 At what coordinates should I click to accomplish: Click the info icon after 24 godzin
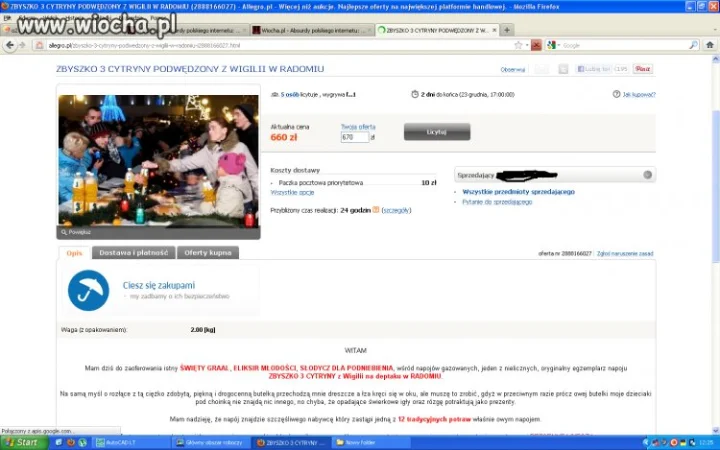[x=376, y=210]
